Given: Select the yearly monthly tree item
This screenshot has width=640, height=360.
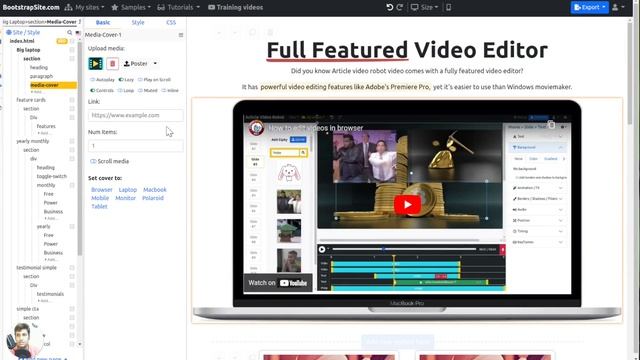Looking at the screenshot, I should point(33,141).
